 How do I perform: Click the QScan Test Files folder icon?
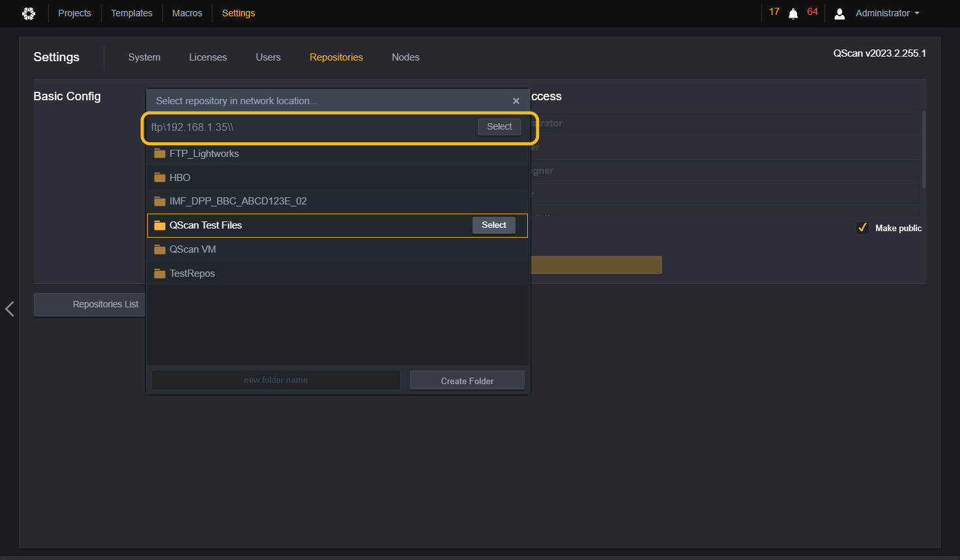(x=160, y=225)
